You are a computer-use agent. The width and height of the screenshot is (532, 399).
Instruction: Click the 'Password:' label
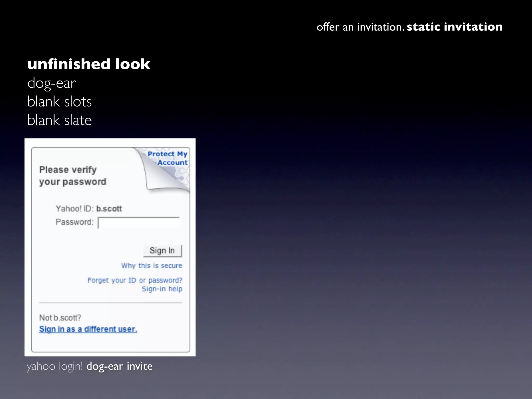coord(75,222)
